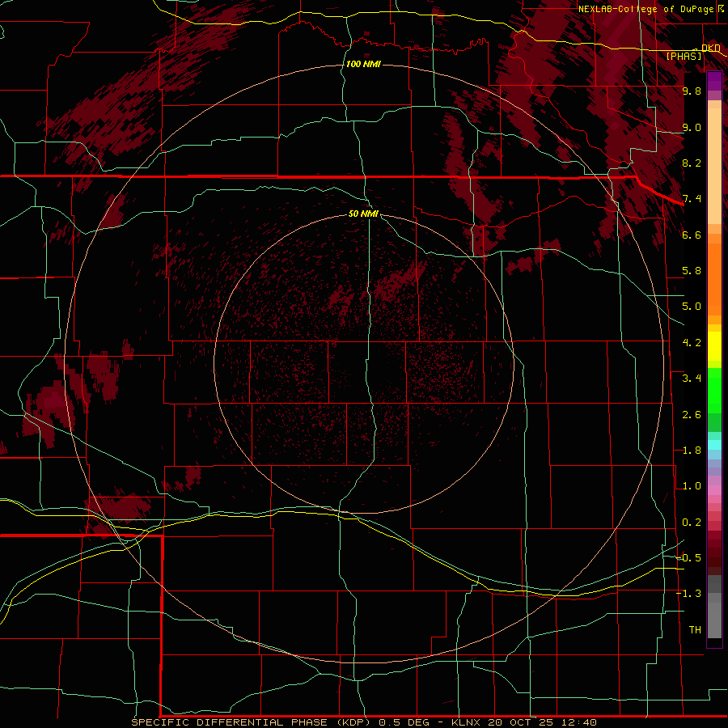
Task: Click the 9.8 value on color scale
Action: [x=692, y=91]
